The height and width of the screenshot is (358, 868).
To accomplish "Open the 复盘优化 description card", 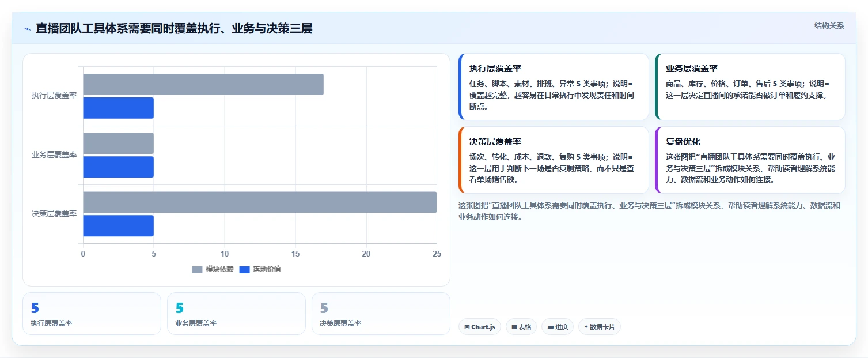I will coord(750,160).
